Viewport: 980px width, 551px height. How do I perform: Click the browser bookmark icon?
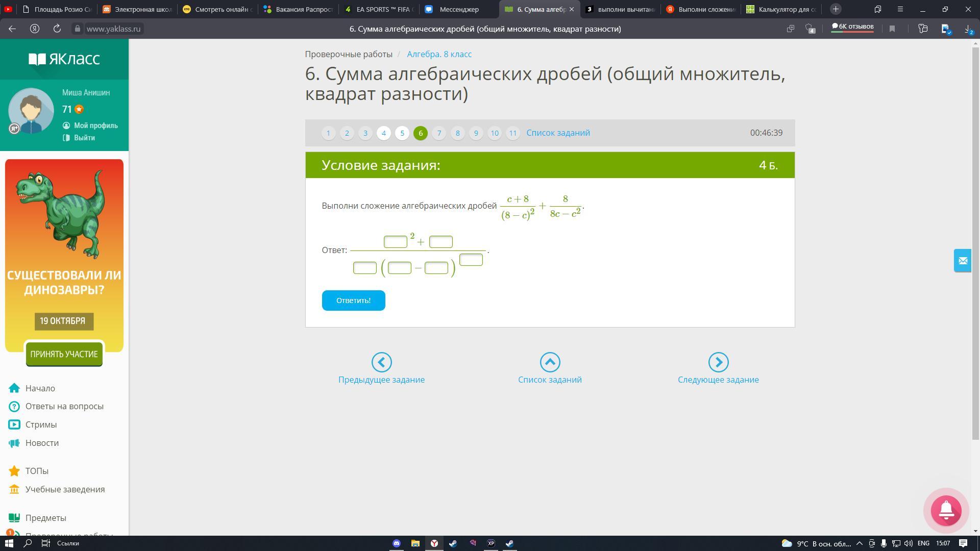892,29
